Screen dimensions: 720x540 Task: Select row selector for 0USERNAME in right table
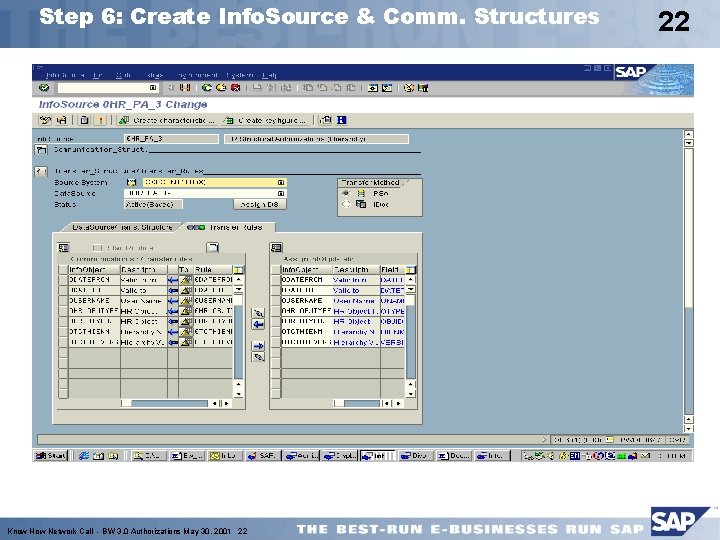276,301
